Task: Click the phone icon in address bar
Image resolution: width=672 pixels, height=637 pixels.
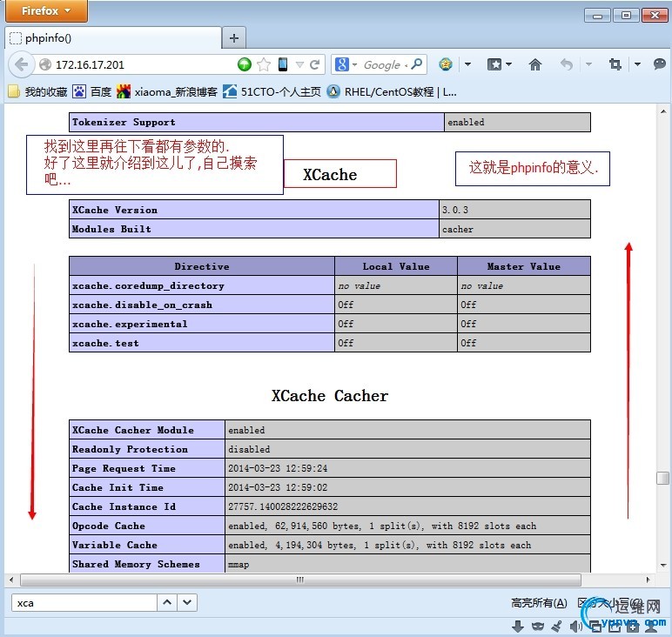Action: pos(283,64)
